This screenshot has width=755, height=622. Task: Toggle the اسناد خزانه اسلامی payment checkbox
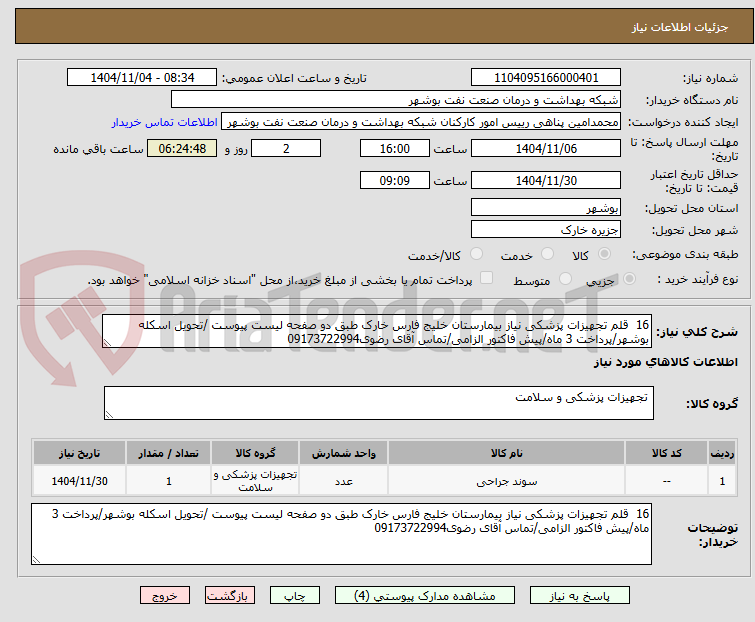point(486,278)
